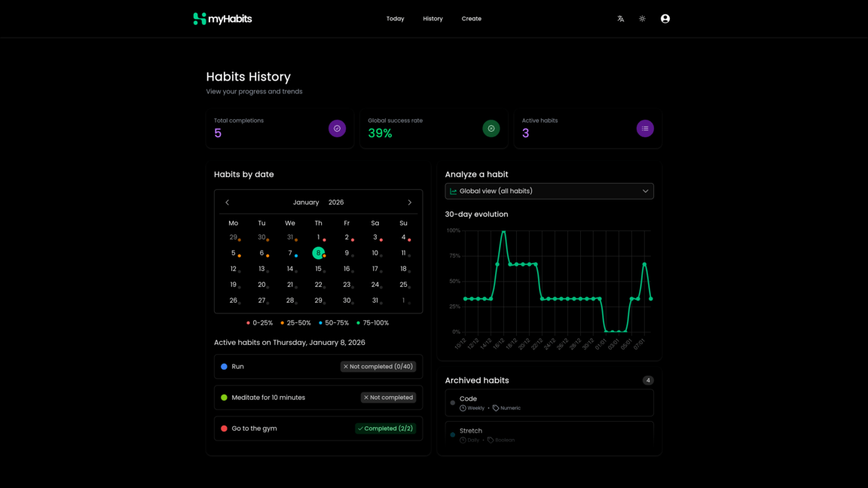Open the calendar month selector January
Viewport: 868px width, 488px height.
[306, 203]
